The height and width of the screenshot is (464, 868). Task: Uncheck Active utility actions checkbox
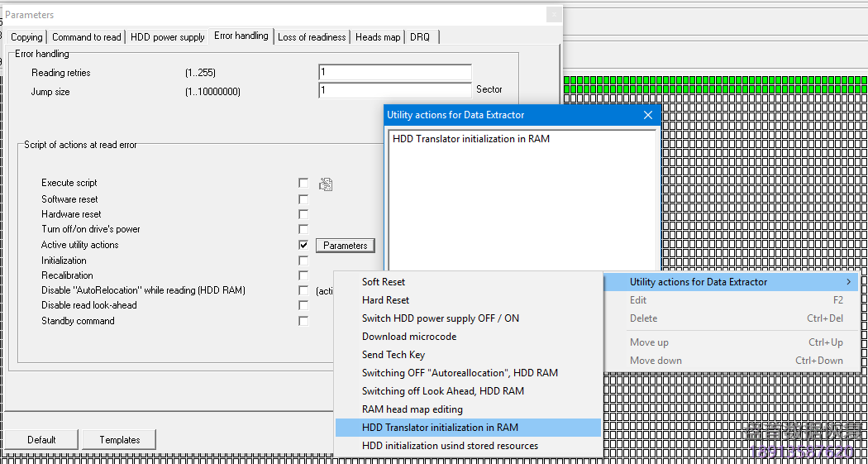303,246
